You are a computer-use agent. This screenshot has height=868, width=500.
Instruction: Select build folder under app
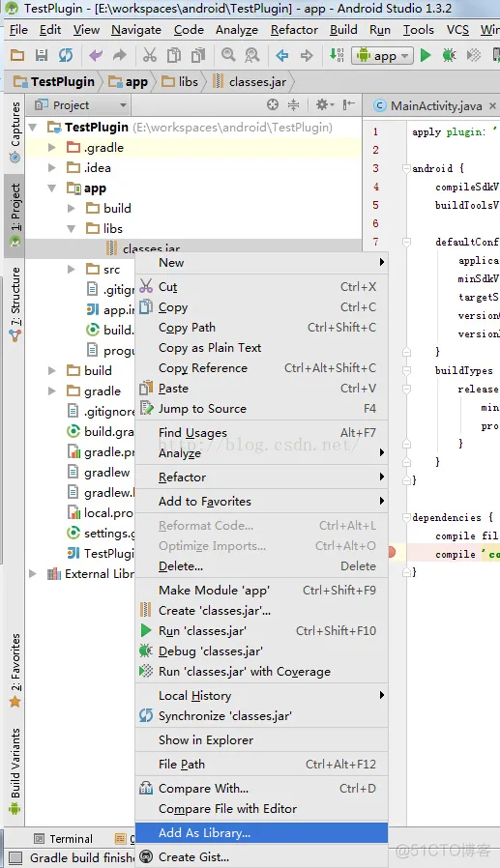tap(117, 208)
